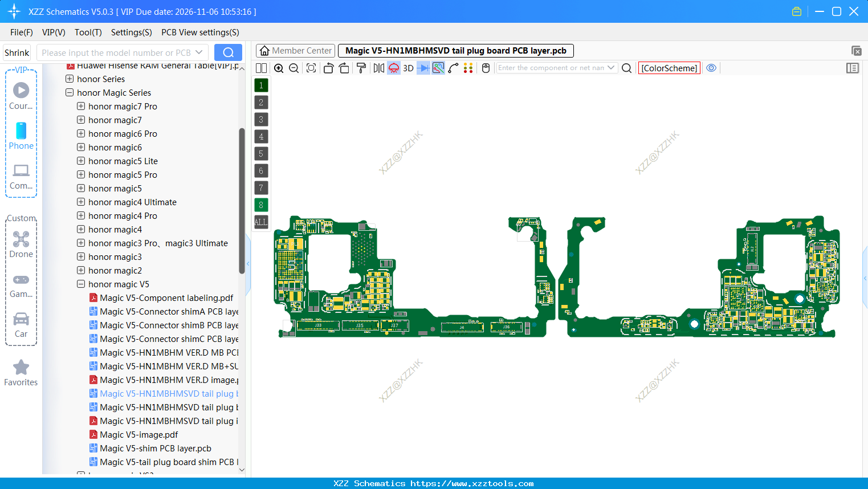The image size is (868, 489).
Task: Click the rotate board left icon
Action: point(328,68)
